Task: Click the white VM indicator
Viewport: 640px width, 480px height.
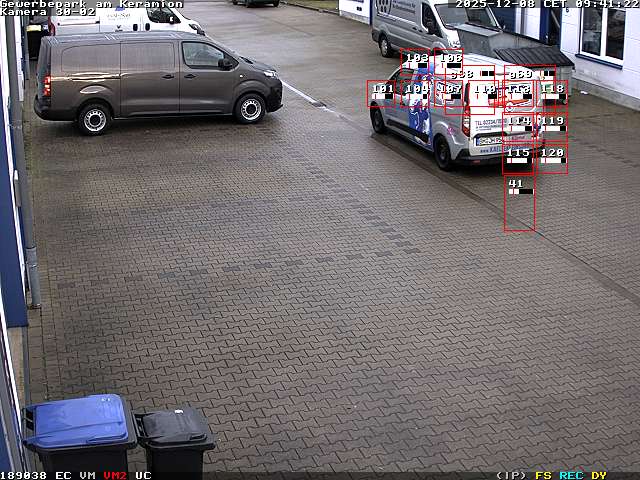Action: tap(87, 475)
